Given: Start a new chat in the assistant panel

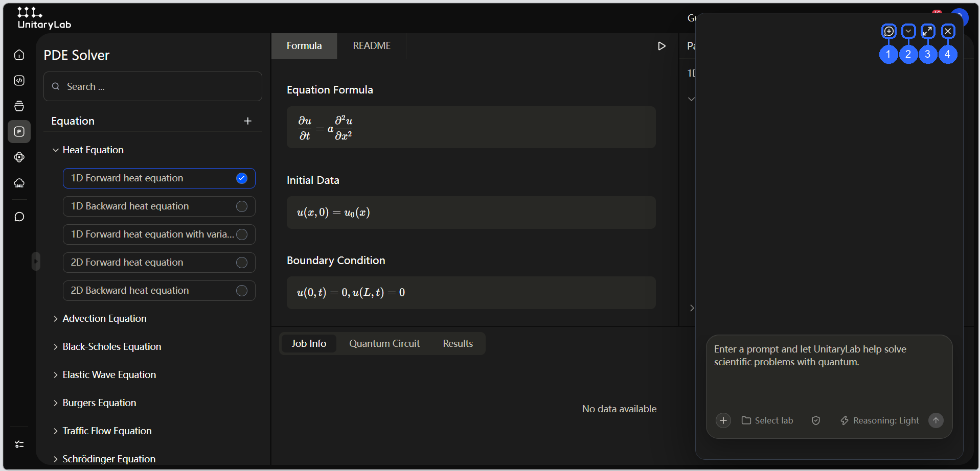Looking at the screenshot, I should coord(889,31).
